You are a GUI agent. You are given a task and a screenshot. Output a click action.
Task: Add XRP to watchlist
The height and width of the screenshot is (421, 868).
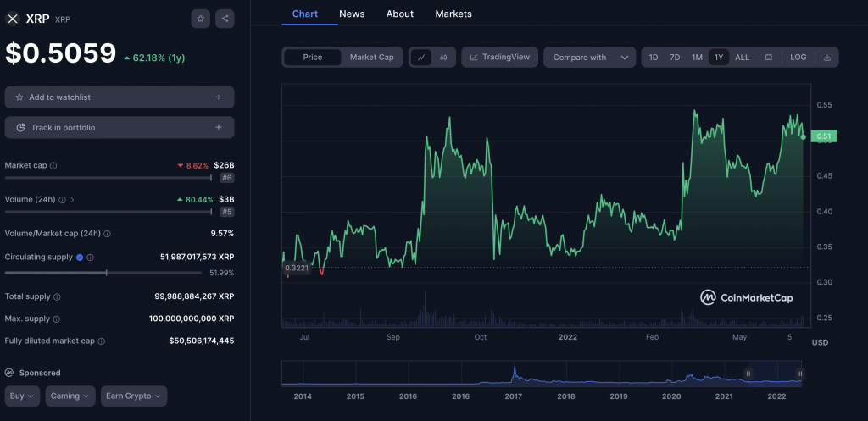(120, 97)
